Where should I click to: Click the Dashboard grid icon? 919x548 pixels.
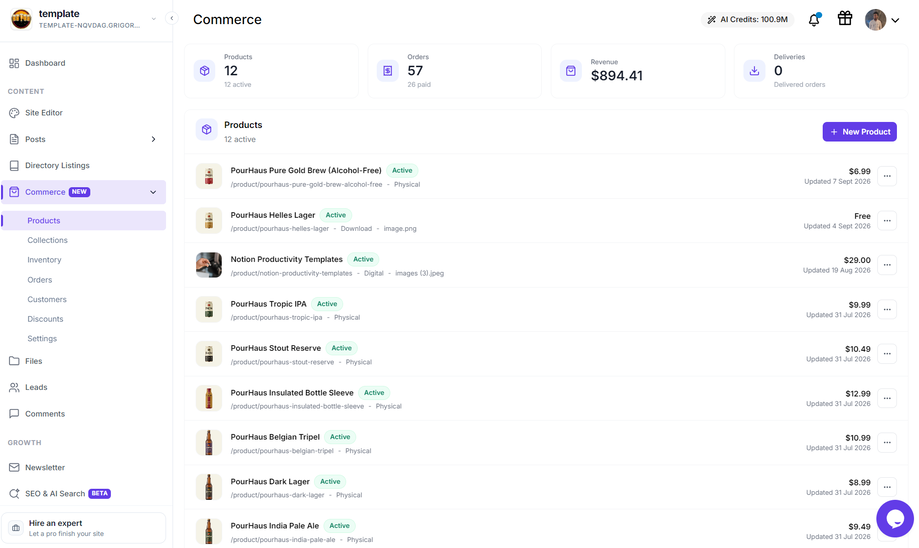[14, 63]
